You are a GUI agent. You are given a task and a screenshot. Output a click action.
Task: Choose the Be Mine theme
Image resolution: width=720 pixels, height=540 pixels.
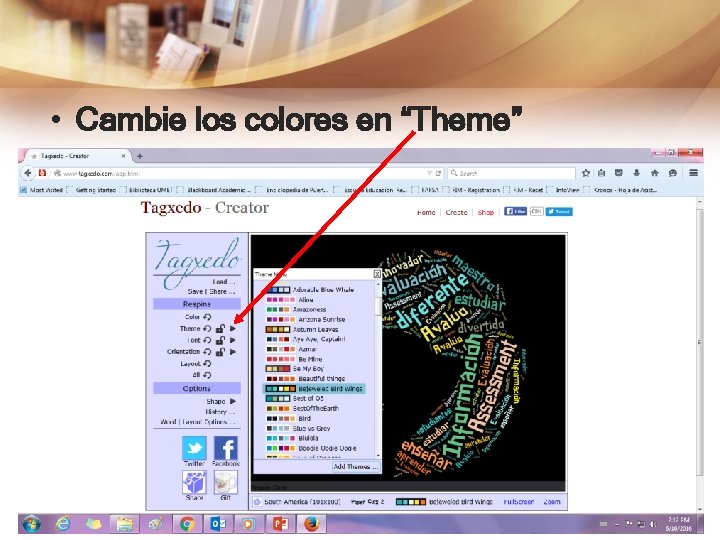tap(294, 359)
